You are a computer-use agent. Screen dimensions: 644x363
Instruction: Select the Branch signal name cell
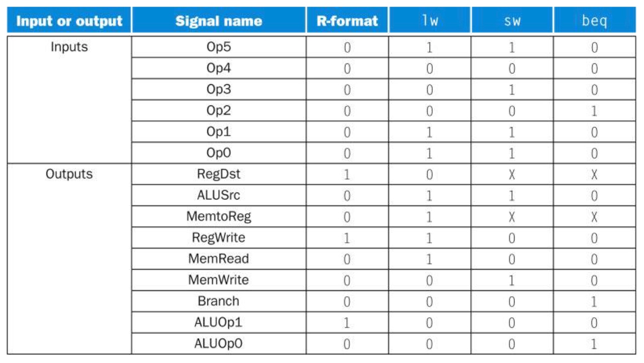218,301
